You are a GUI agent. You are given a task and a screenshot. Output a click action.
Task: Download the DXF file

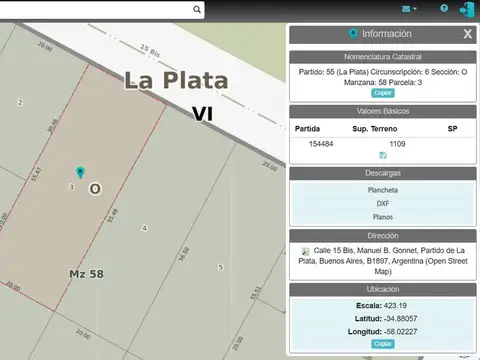[383, 203]
